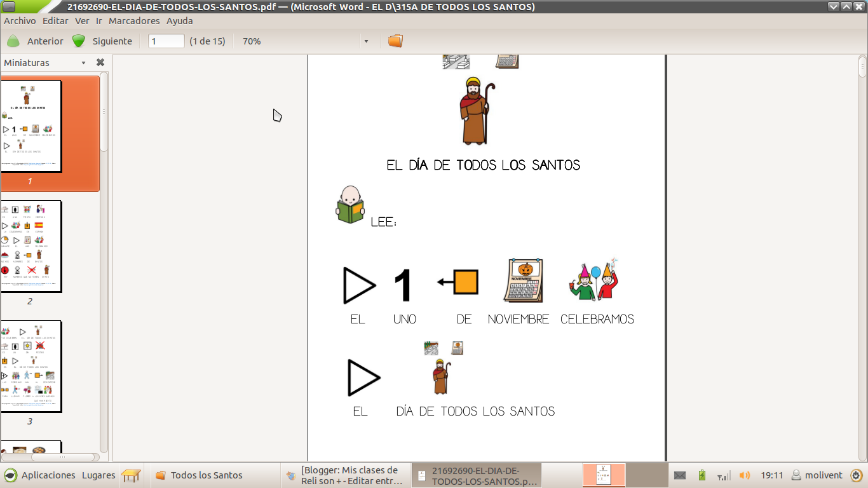The width and height of the screenshot is (868, 488).
Task: Click the number 1 pictogram above UNO
Action: pyautogui.click(x=403, y=285)
